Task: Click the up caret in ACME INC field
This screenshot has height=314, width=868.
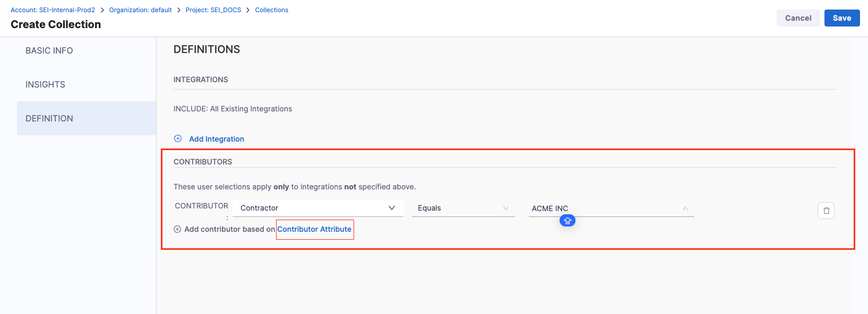Action: click(x=685, y=208)
